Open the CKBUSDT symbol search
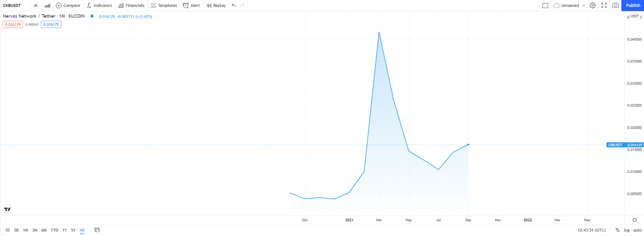644x236 pixels. (12, 5)
